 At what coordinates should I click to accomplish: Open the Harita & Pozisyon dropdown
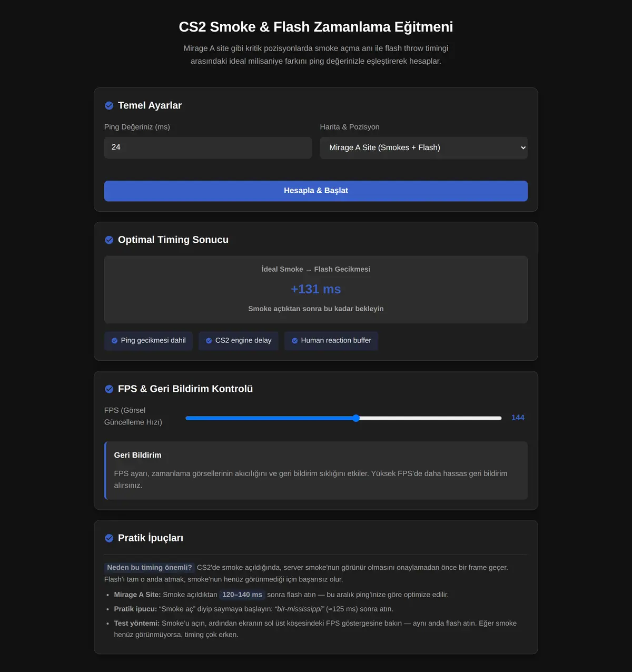[423, 147]
